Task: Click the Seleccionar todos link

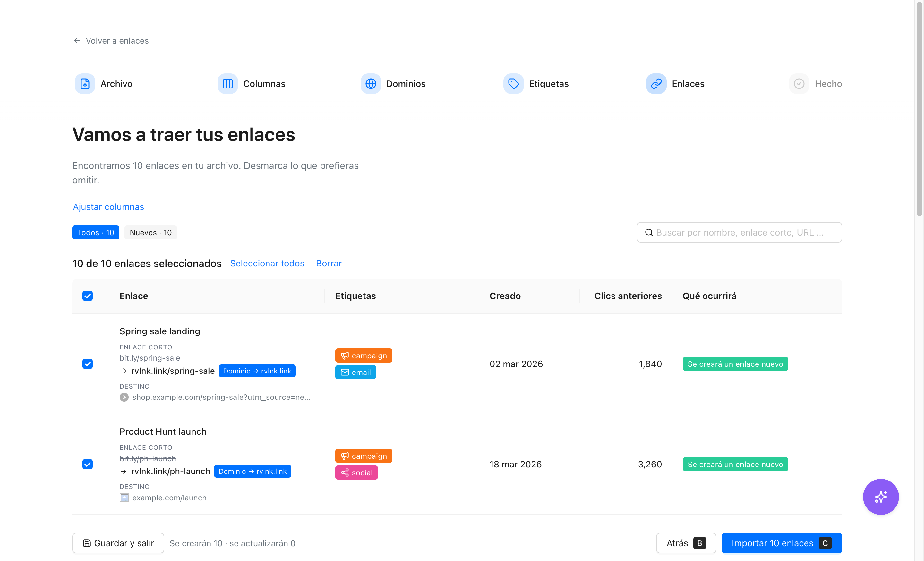Action: tap(267, 264)
